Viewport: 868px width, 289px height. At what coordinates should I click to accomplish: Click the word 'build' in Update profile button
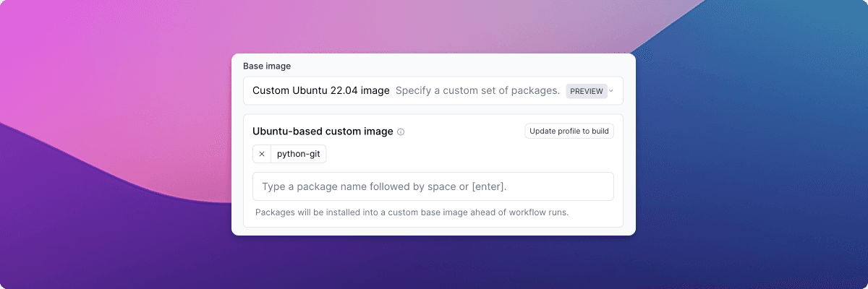point(600,131)
